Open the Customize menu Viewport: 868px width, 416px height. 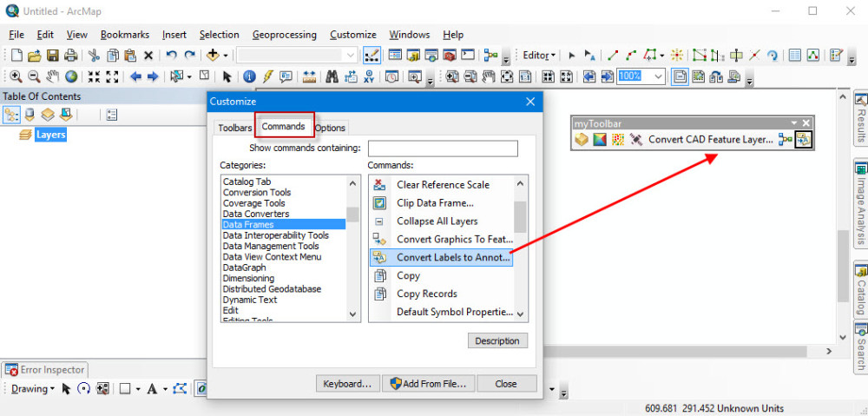[353, 35]
